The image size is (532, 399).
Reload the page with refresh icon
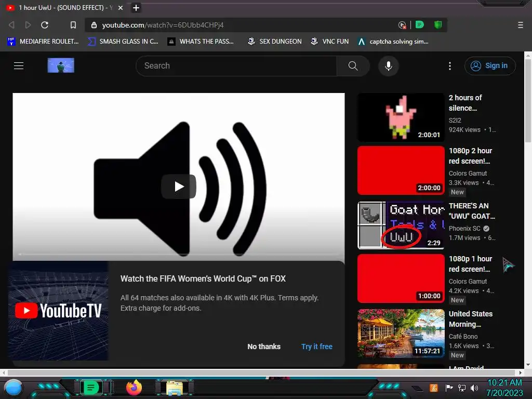point(45,25)
